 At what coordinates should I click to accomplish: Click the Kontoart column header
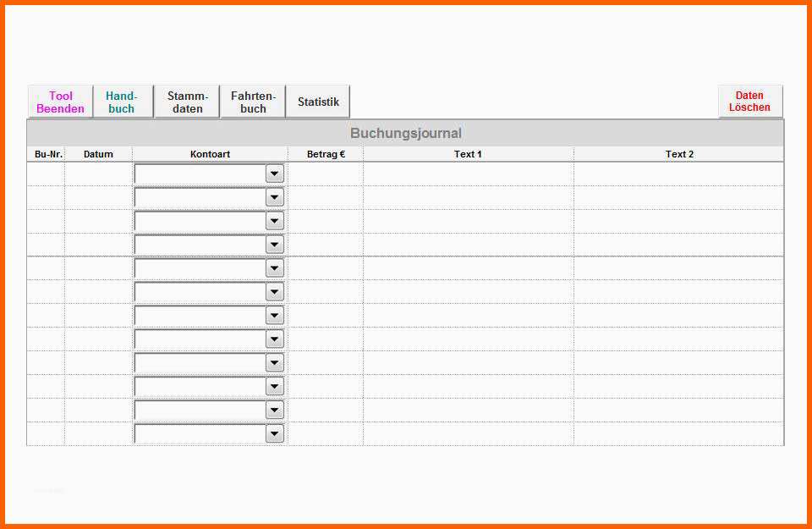(x=210, y=154)
